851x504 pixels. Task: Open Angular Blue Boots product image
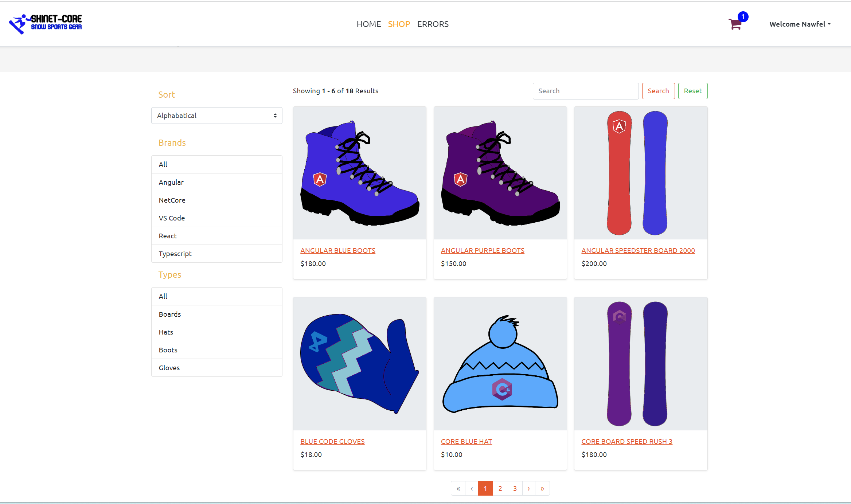tap(360, 173)
